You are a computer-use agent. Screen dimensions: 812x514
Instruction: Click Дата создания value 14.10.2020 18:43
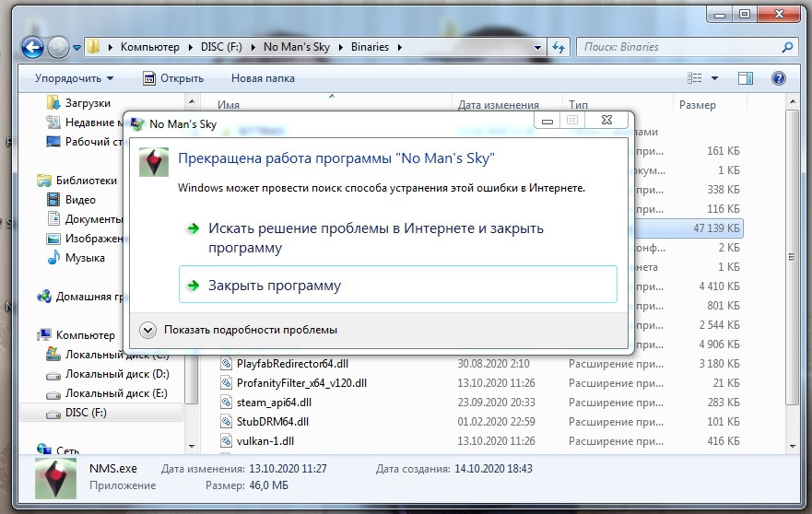point(493,469)
